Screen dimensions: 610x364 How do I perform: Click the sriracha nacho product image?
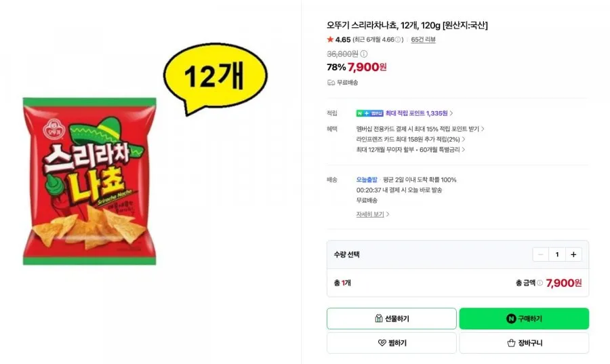tap(89, 181)
